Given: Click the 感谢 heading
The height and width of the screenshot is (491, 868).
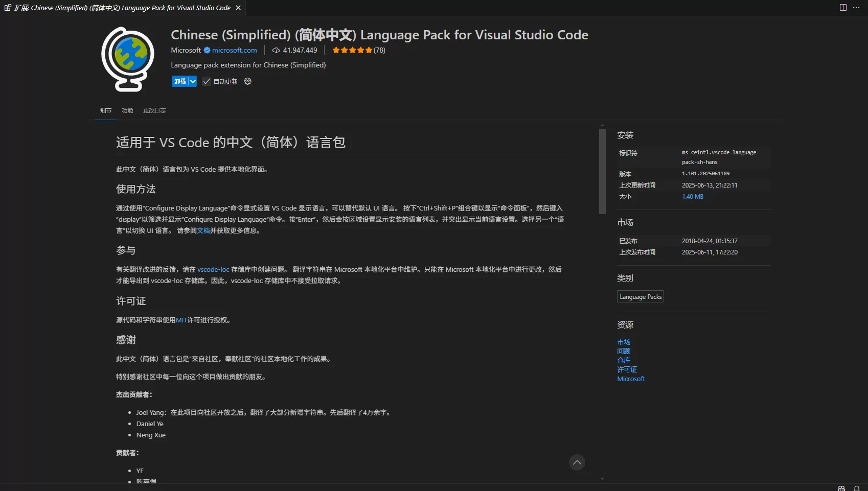Looking at the screenshot, I should pos(126,340).
